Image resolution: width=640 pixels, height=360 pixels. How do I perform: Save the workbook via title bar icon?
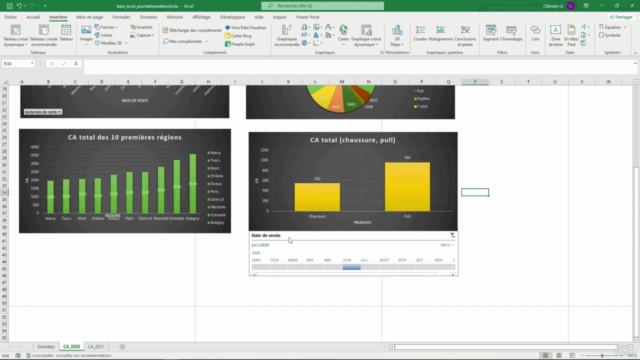pyautogui.click(x=9, y=6)
